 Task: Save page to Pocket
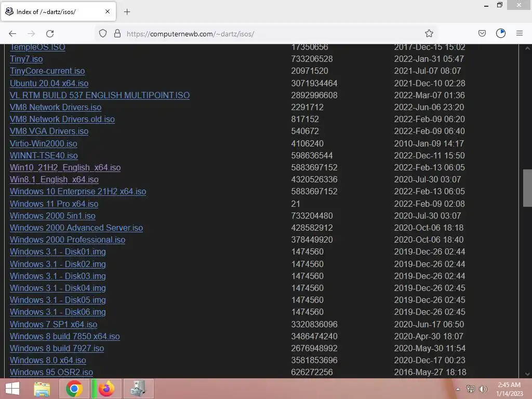482,33
